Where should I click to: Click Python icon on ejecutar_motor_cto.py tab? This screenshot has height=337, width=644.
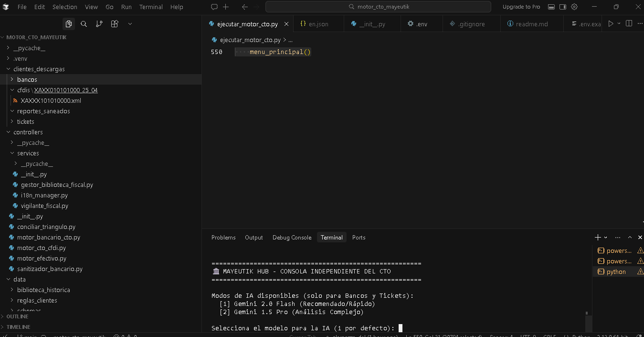click(x=211, y=24)
